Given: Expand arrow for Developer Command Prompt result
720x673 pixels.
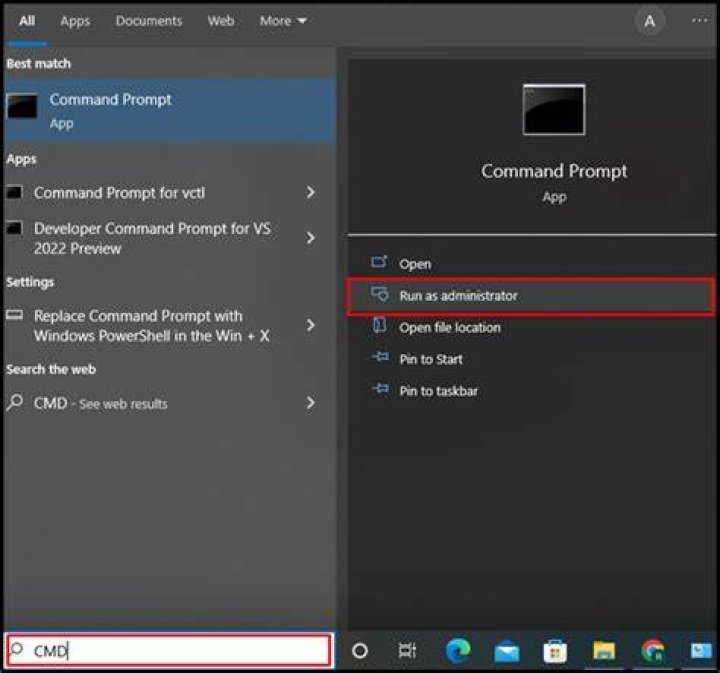Looking at the screenshot, I should point(311,238).
